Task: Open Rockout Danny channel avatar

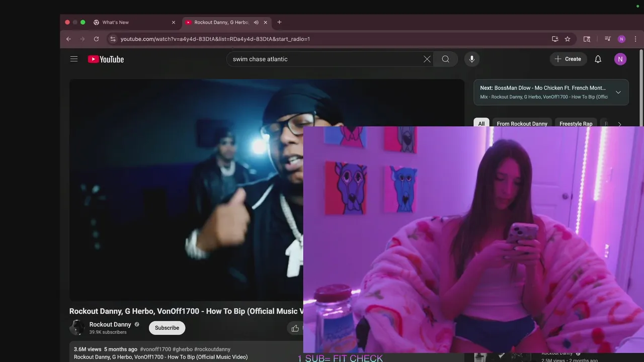Action: pyautogui.click(x=77, y=328)
